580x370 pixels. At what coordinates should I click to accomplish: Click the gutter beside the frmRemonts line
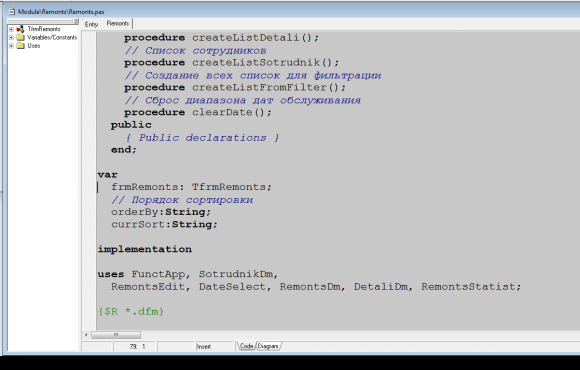pyautogui.click(x=89, y=187)
